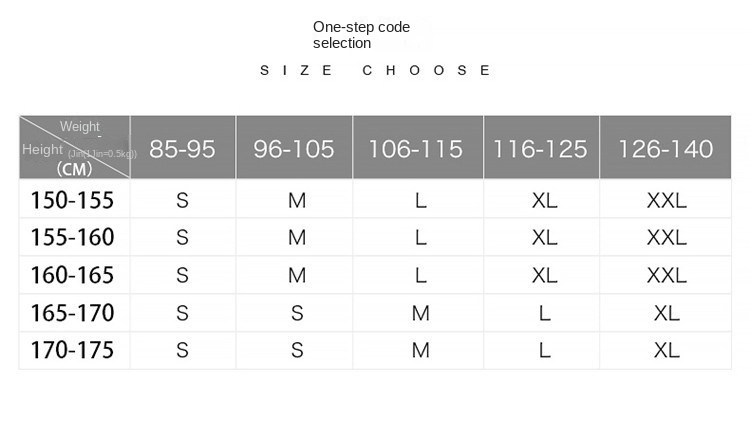Click the Weight/Height corner header cell
750x436 pixels.
[x=75, y=147]
